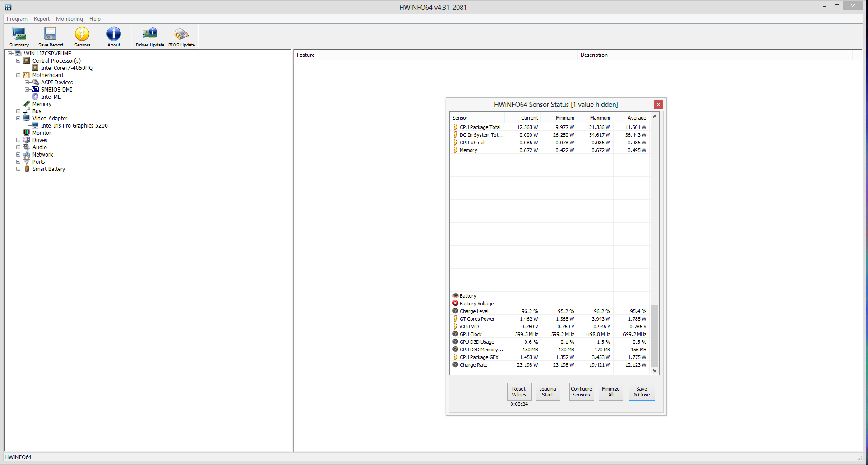The image size is (868, 465).
Task: Click the Monitor icon in the tree
Action: (x=27, y=133)
